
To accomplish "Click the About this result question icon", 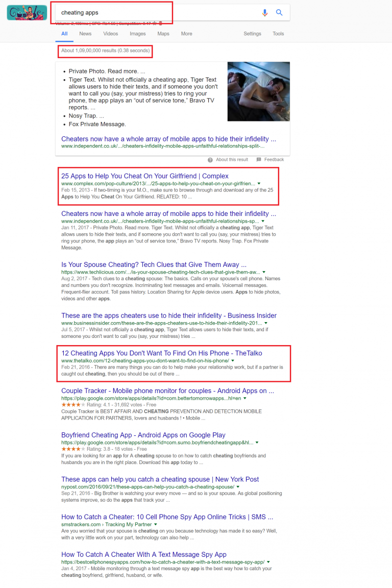I will 210,160.
